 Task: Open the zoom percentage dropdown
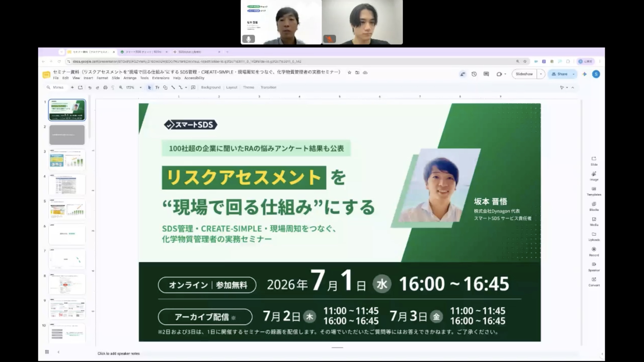coord(141,87)
